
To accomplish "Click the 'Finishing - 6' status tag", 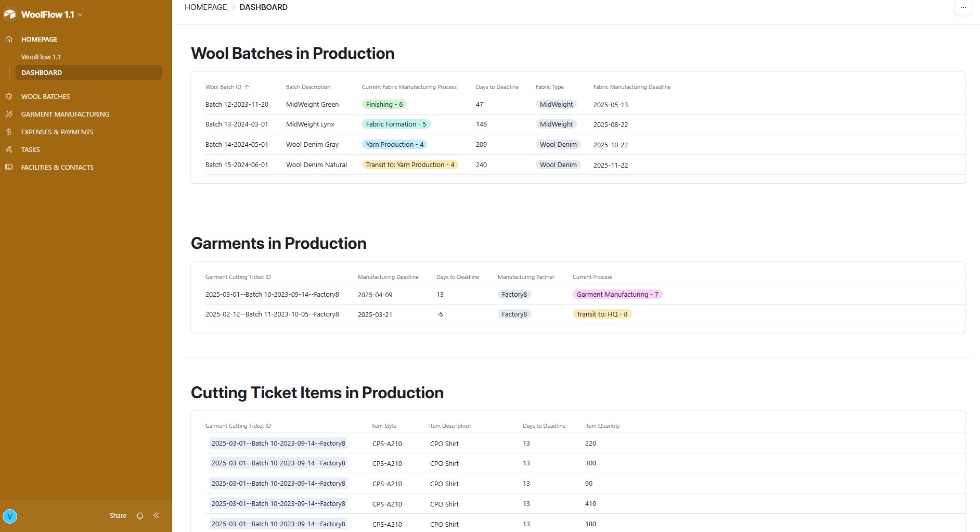I will (x=384, y=104).
